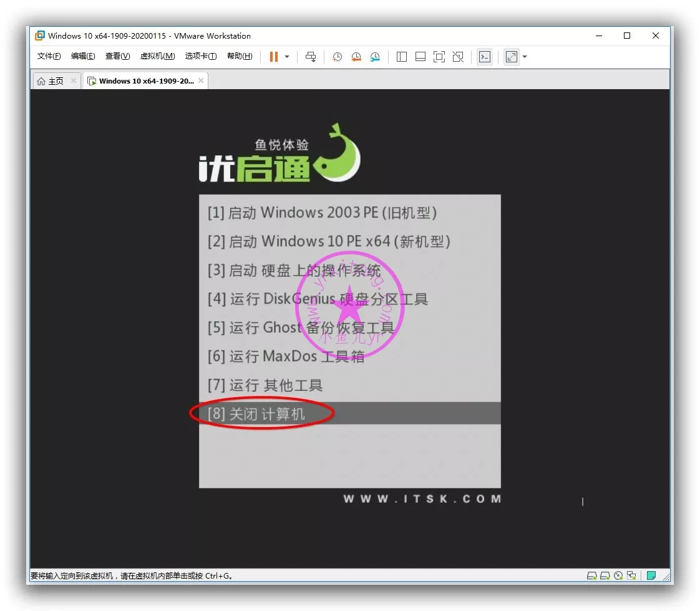Revert to snapshot with the orange-arrow clock icon
Screen dimensions: 700x611
pos(356,57)
